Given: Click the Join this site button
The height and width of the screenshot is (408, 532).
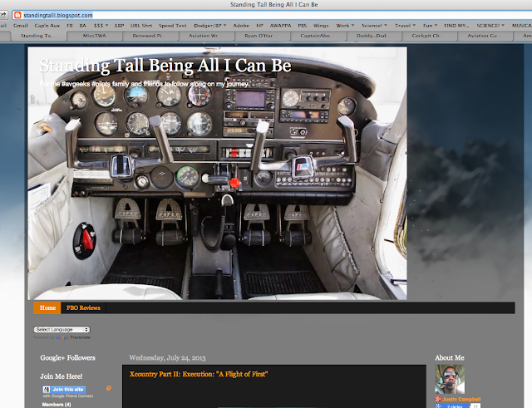Looking at the screenshot, I should point(64,390).
